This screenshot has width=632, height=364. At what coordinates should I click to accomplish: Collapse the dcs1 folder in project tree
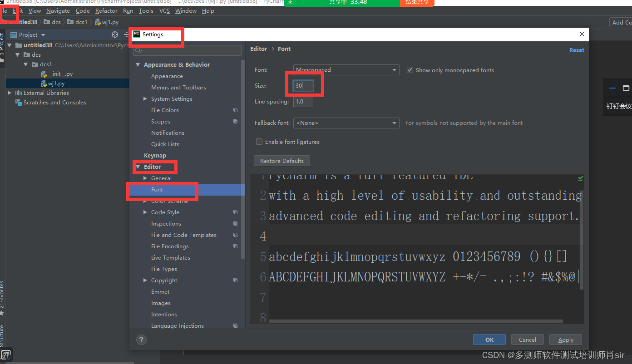point(26,64)
